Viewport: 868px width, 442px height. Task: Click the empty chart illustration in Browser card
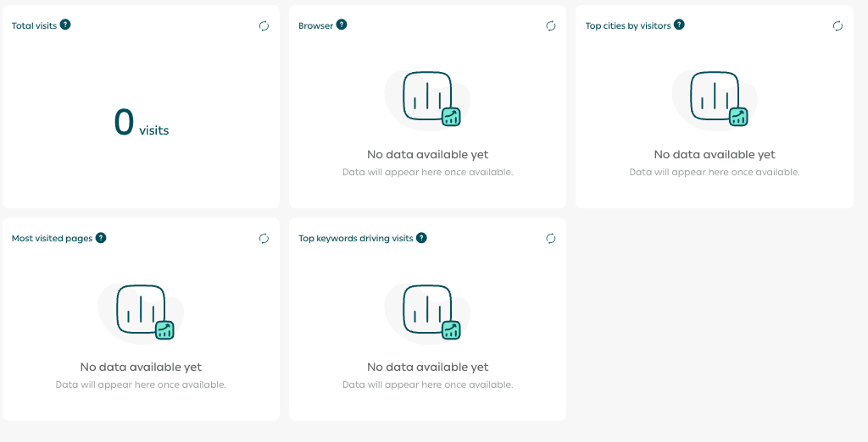click(428, 98)
